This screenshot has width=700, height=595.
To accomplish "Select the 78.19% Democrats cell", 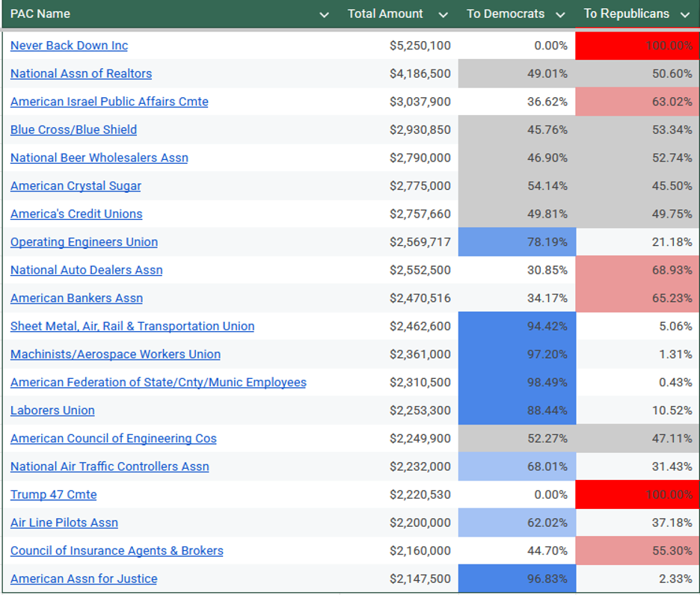I will tap(517, 242).
